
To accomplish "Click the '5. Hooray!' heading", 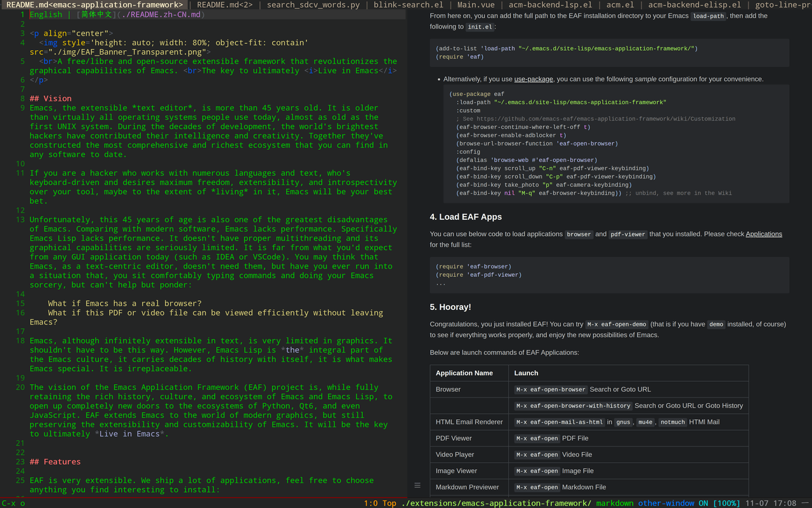I will tap(450, 307).
